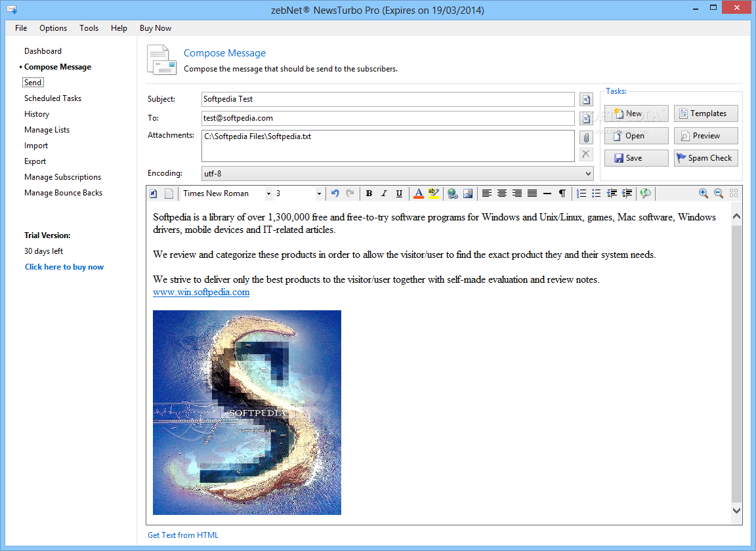Apply numbered list formatting
756x551 pixels.
click(x=581, y=194)
